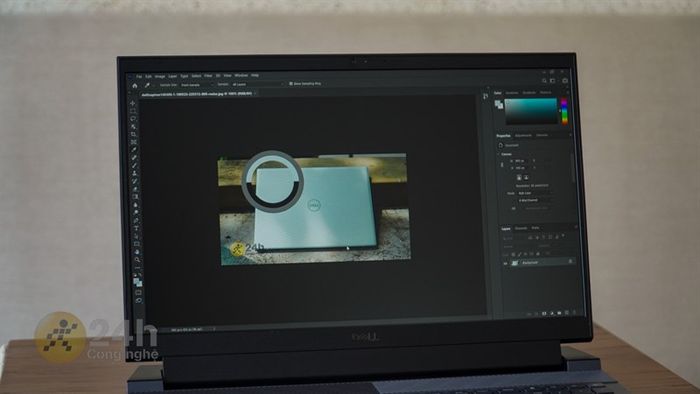
Task: Click the vertical hue slider in Color panel
Action: [x=564, y=111]
